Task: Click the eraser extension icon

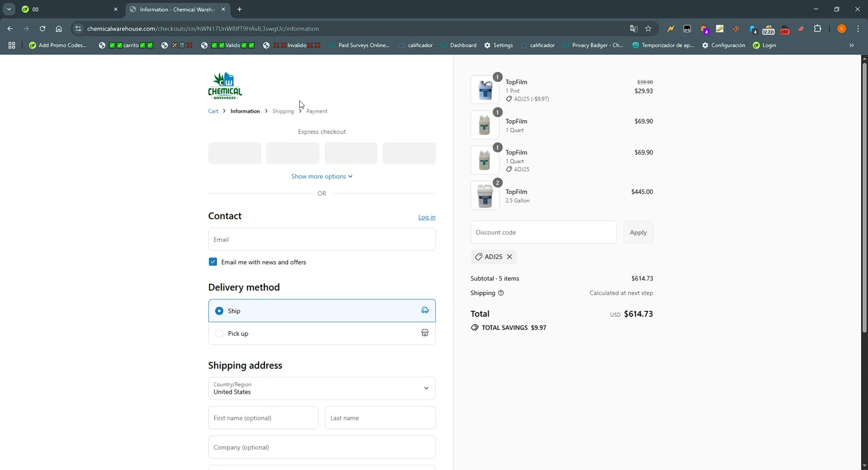Action: pyautogui.click(x=801, y=28)
